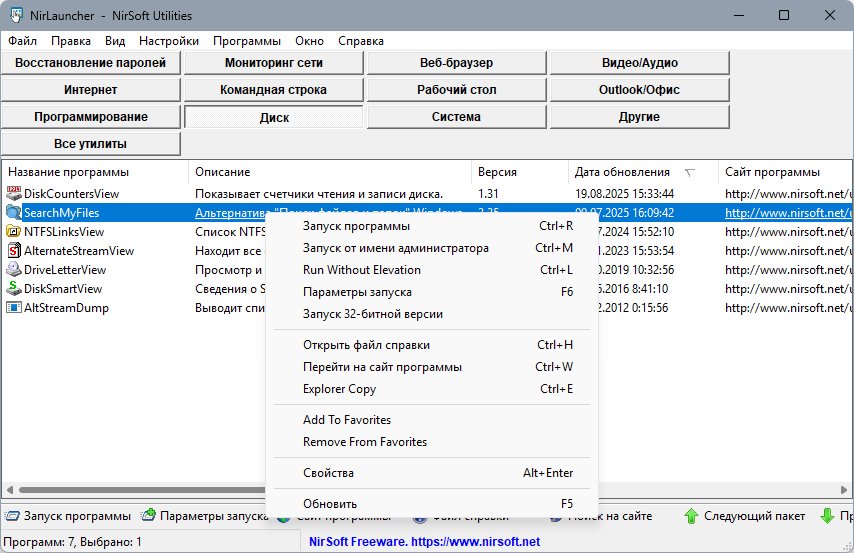
Task: Select the DiskSmartView icon
Action: (14, 289)
